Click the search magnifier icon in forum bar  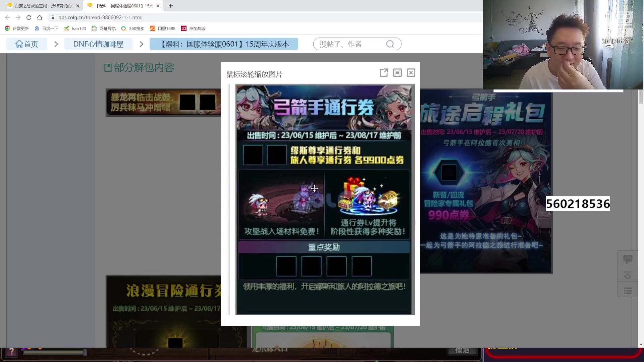[x=390, y=44]
